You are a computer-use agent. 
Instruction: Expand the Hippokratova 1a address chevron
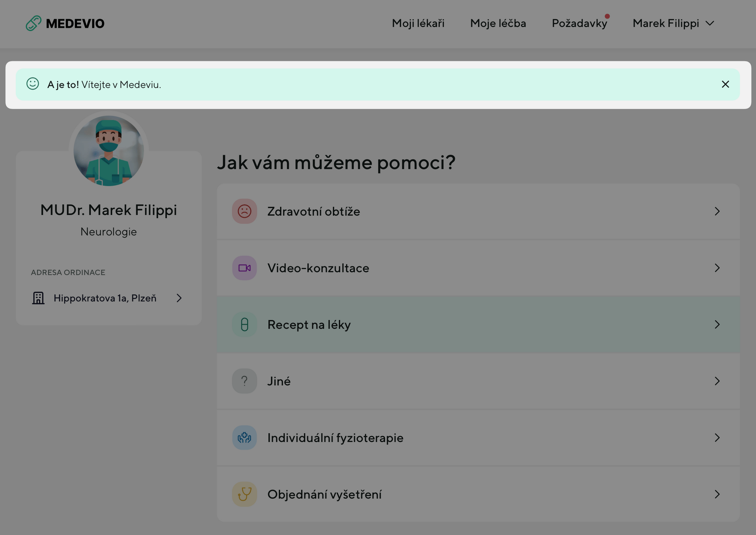pyautogui.click(x=179, y=298)
